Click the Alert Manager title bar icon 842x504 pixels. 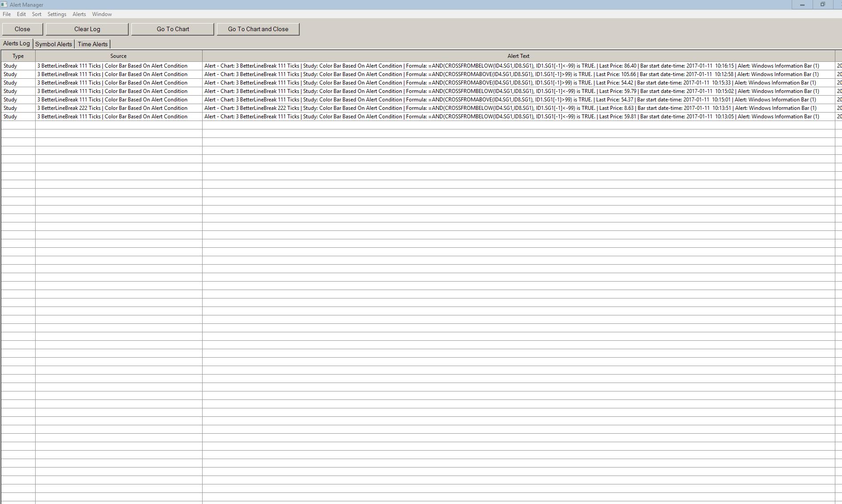[4, 4]
